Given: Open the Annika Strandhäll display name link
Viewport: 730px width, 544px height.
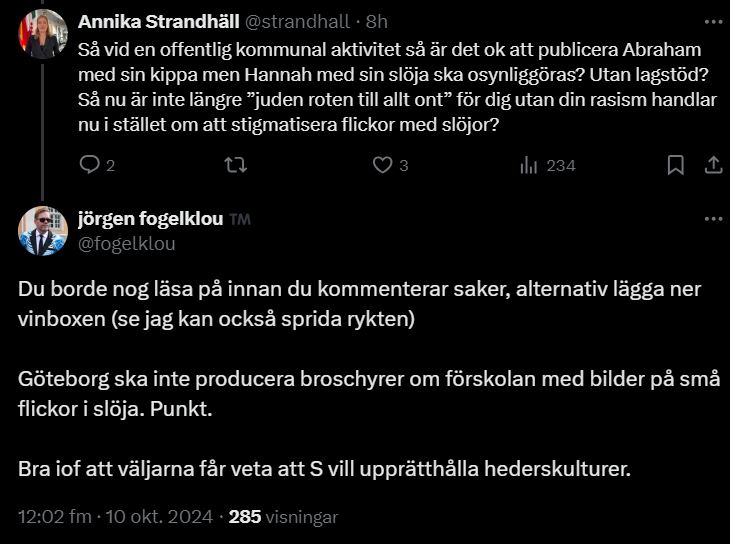Looking at the screenshot, I should [x=159, y=21].
